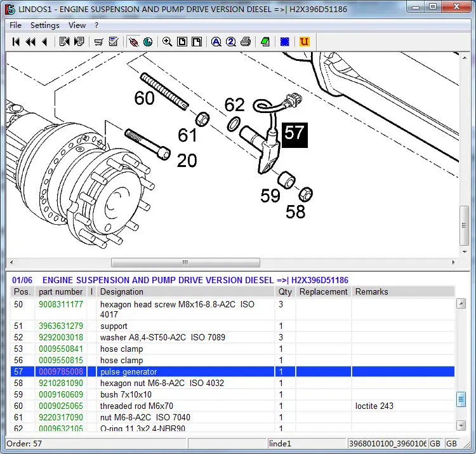Open the shopping cart order icon
Image resolution: width=476 pixels, height=454 pixels.
point(98,42)
